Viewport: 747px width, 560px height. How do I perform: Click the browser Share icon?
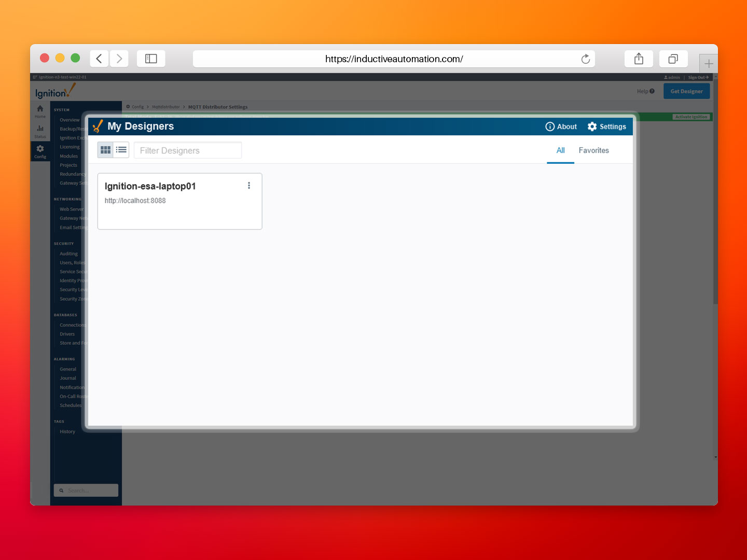point(639,59)
